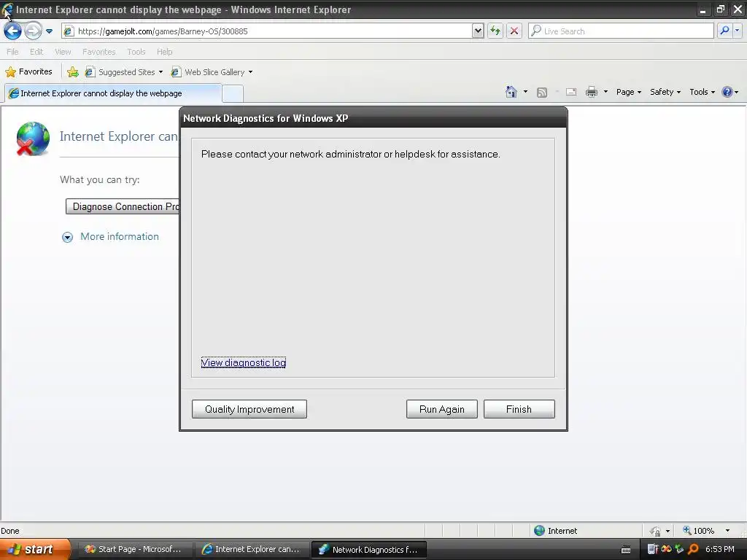
Task: Click the Favorites star button
Action: coord(28,71)
